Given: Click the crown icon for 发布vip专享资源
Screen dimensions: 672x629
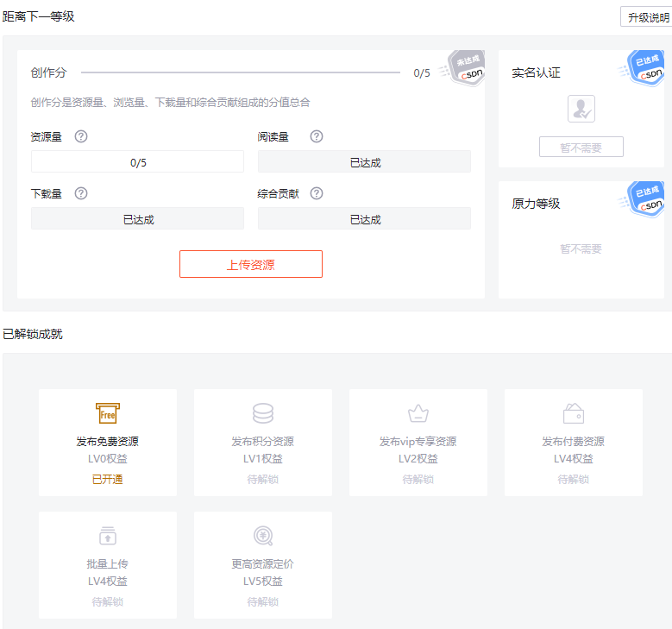Looking at the screenshot, I should [x=418, y=414].
